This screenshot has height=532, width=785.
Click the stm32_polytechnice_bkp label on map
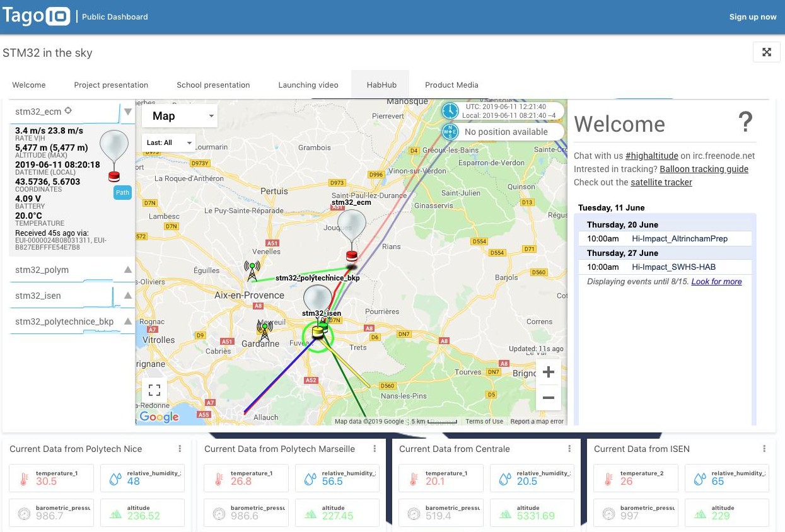(x=317, y=277)
